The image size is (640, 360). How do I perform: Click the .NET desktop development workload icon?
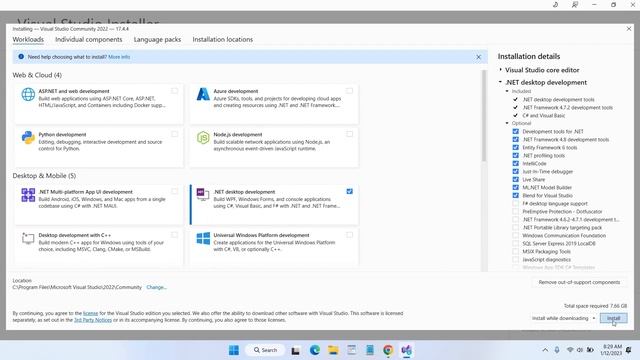pyautogui.click(x=202, y=194)
